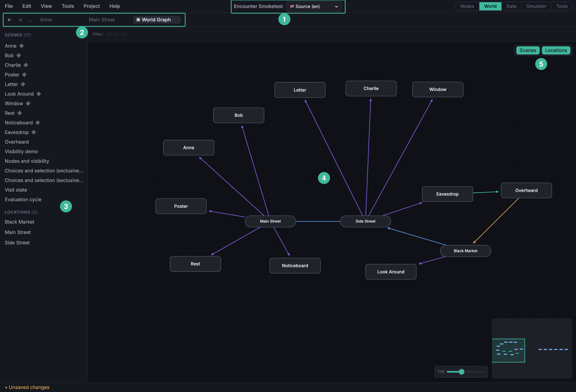The width and height of the screenshot is (576, 392).
Task: Click the diamond icon beside Noticeboard
Action: pos(38,123)
